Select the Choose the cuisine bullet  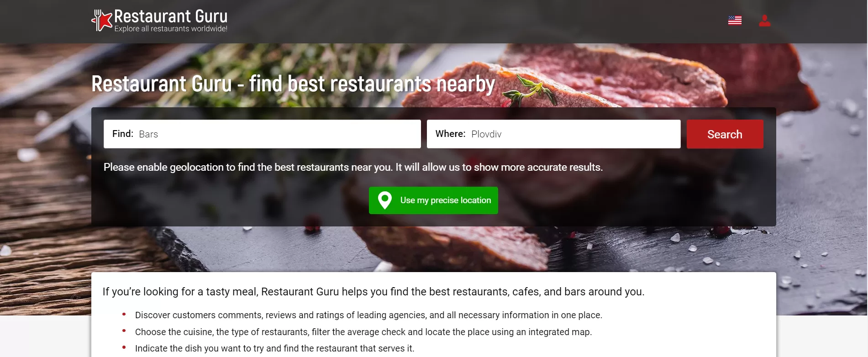pyautogui.click(x=363, y=332)
